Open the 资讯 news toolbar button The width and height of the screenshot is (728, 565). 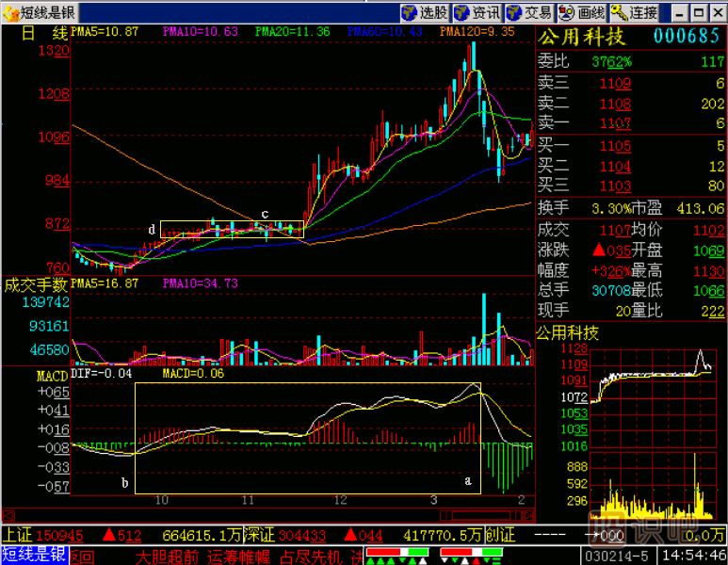pos(477,12)
